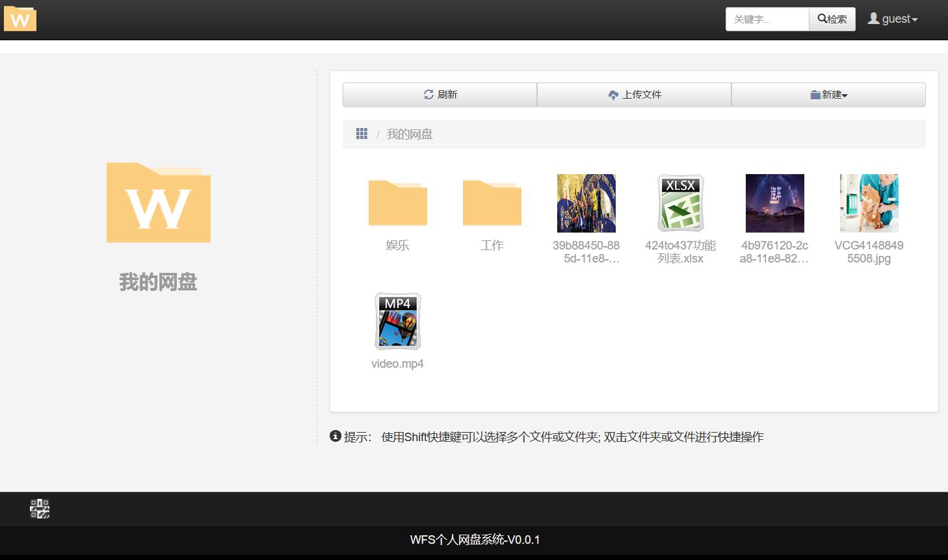Click the video.mp4 file name

point(398,364)
